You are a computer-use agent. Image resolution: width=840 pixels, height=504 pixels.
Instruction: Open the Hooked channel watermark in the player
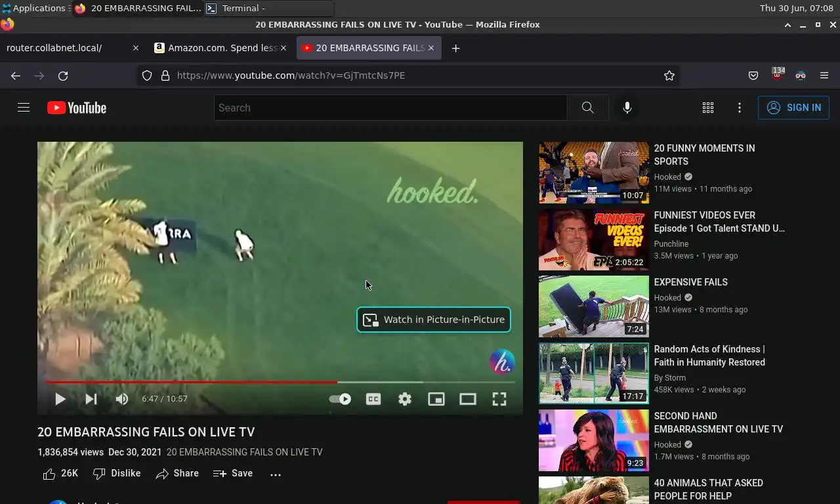pyautogui.click(x=502, y=362)
